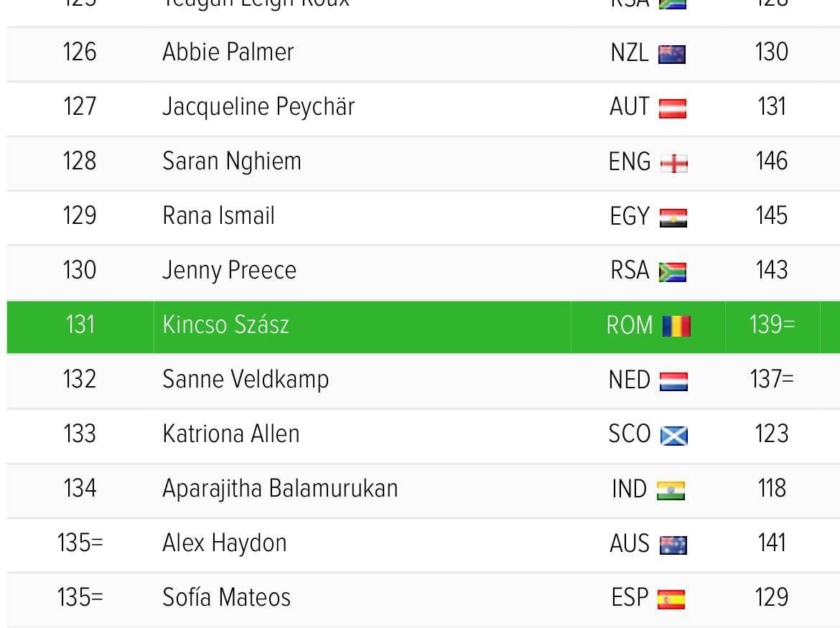Click Katriona Allen's name
This screenshot has height=628, width=840.
click(231, 434)
